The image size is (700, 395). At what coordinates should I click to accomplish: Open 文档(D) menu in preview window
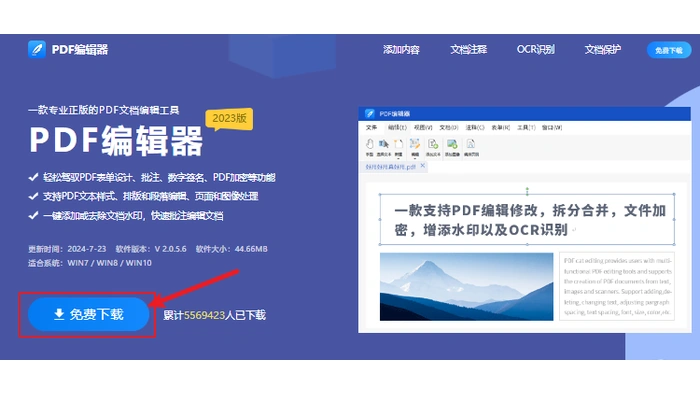[x=449, y=128]
